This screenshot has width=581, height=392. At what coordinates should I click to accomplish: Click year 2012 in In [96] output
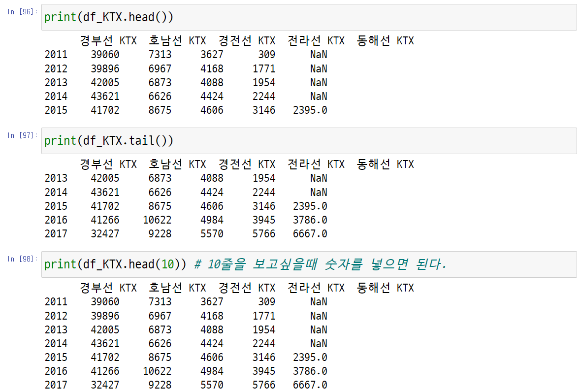coord(56,68)
